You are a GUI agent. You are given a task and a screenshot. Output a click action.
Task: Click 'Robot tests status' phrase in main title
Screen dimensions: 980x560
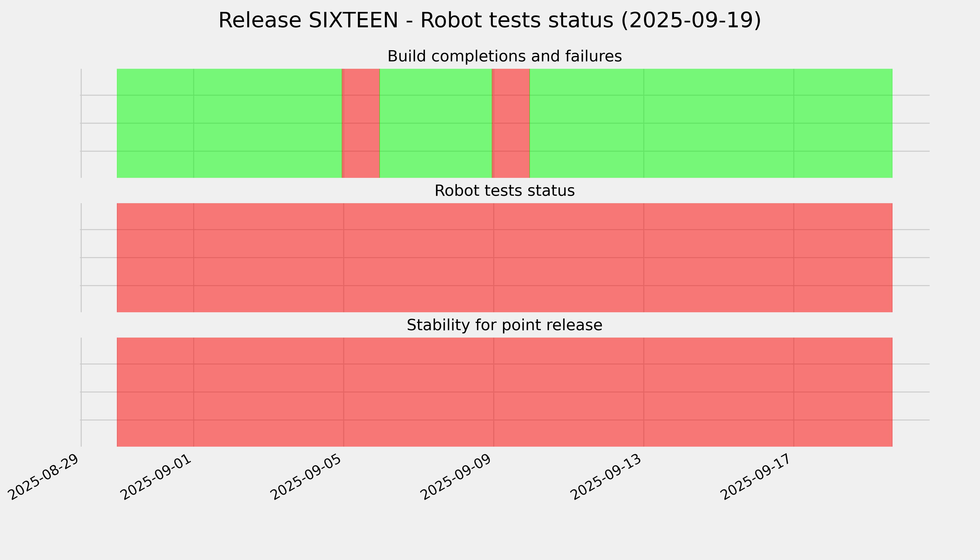(517, 20)
